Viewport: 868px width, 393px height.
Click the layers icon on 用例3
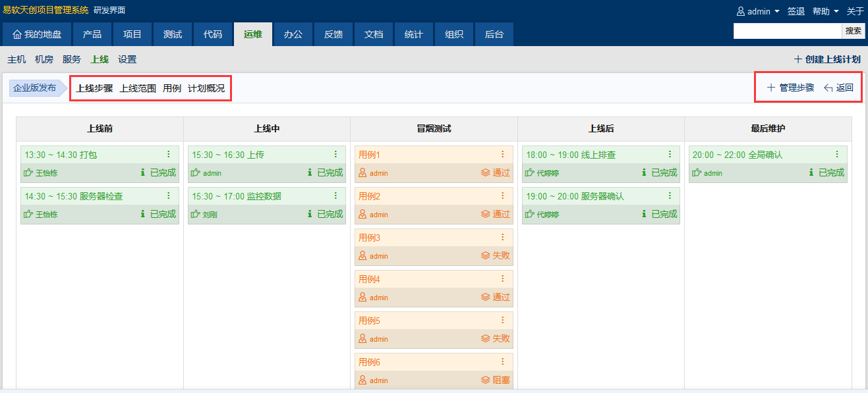pyautogui.click(x=485, y=255)
